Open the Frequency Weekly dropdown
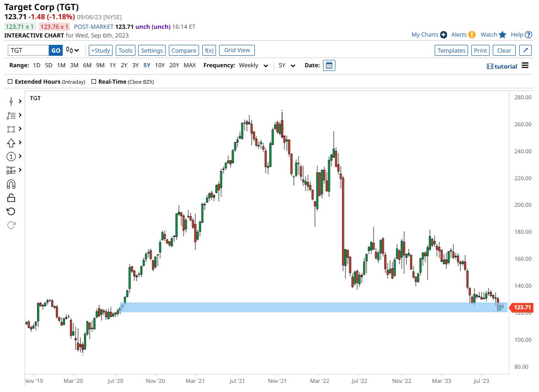539x392 pixels. coord(253,65)
